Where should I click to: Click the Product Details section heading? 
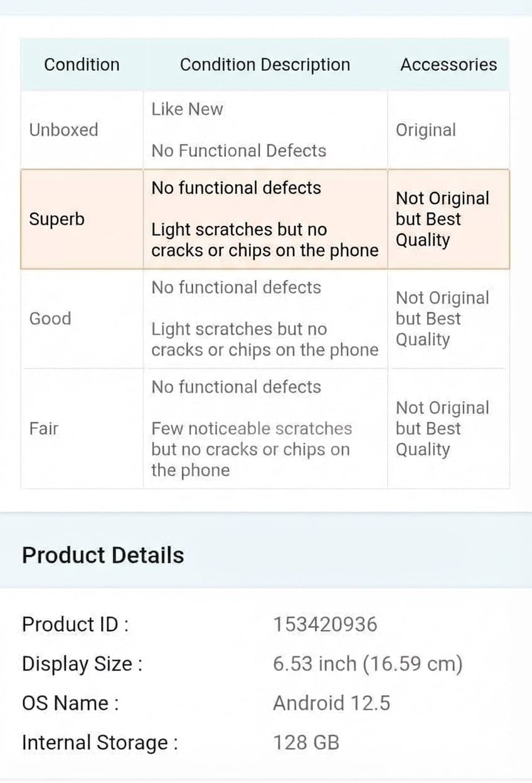[103, 555]
